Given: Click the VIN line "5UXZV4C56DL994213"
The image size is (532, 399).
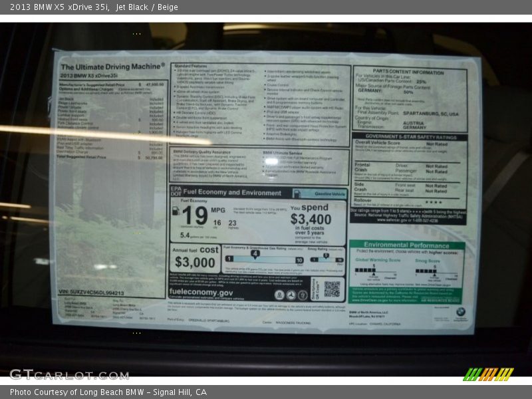Looking at the screenshot, I should click(91, 292).
